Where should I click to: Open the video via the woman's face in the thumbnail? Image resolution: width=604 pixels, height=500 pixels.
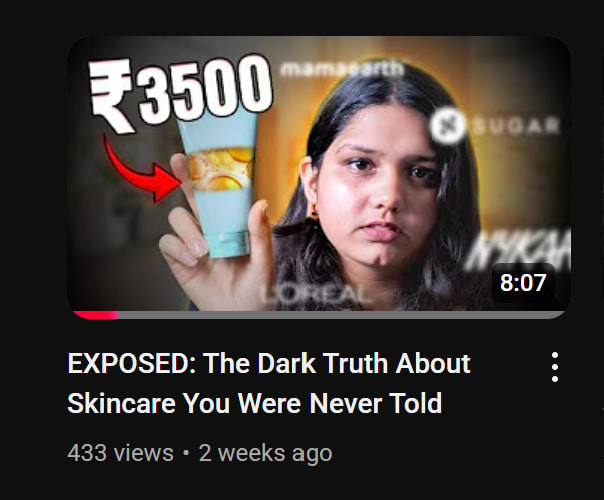coord(385,185)
